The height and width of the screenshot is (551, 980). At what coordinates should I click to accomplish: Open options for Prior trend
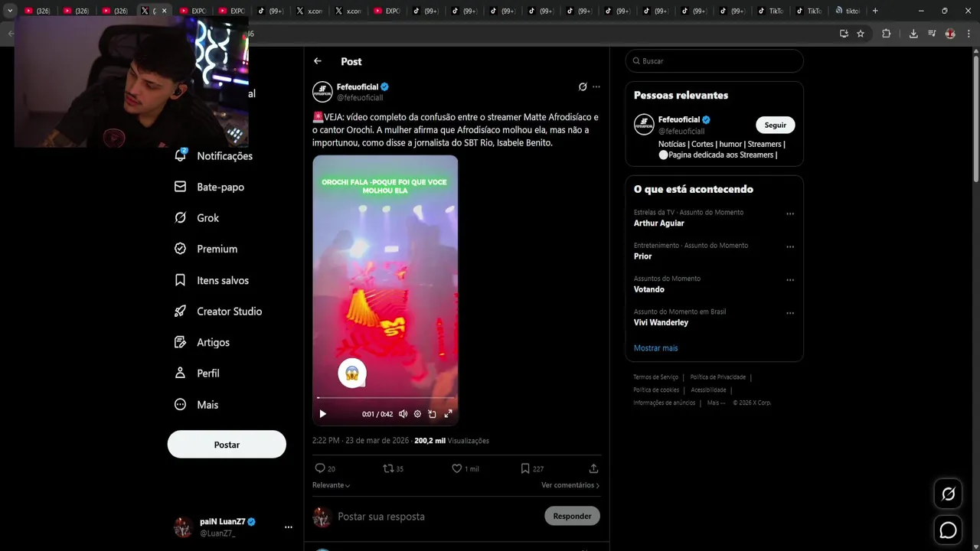790,247
